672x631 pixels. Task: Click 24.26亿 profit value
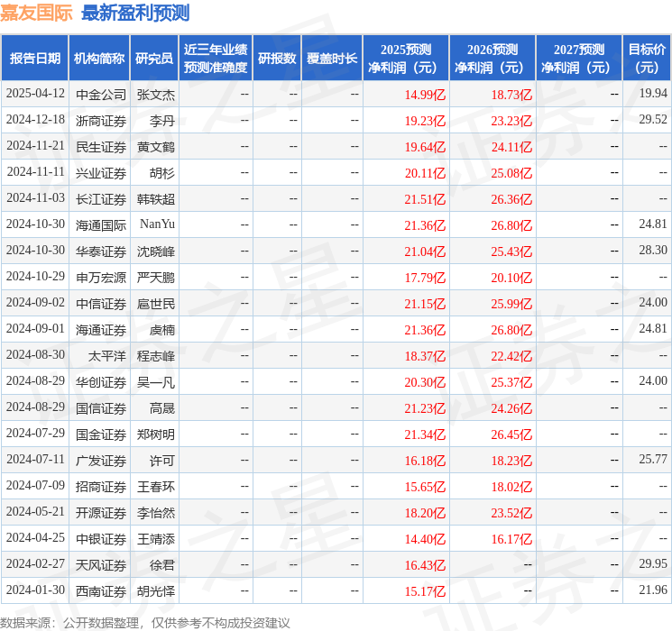click(x=511, y=408)
